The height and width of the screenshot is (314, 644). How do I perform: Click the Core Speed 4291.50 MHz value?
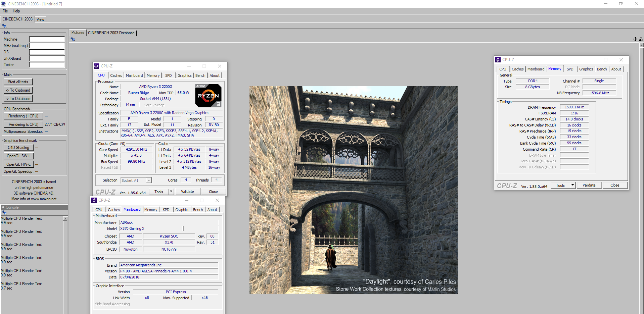pos(136,150)
